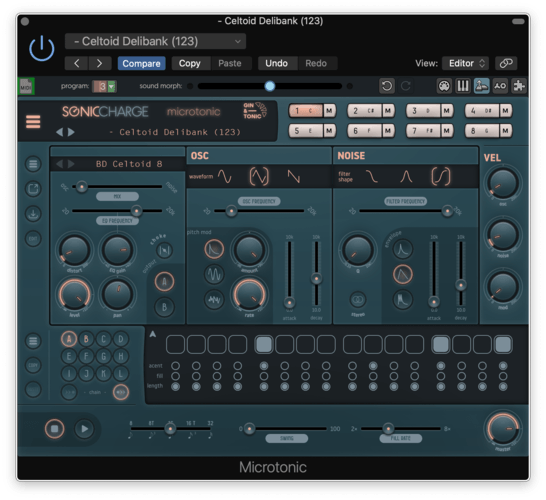
Task: Click the automation link icon in toolbar
Action: 500,86
